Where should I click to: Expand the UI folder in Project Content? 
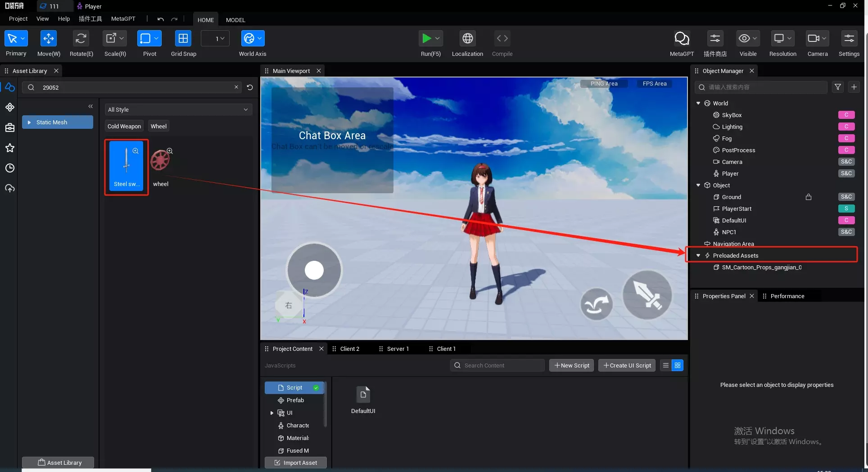coord(271,413)
